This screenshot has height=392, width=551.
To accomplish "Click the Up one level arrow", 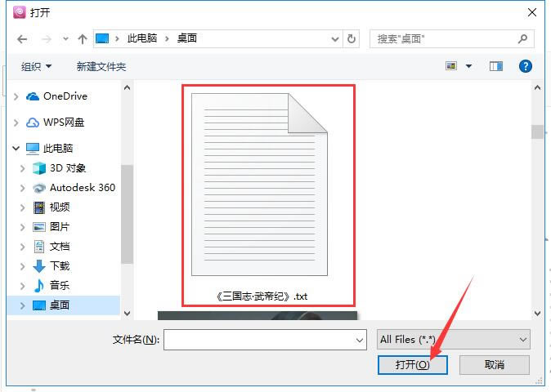I will [x=82, y=38].
